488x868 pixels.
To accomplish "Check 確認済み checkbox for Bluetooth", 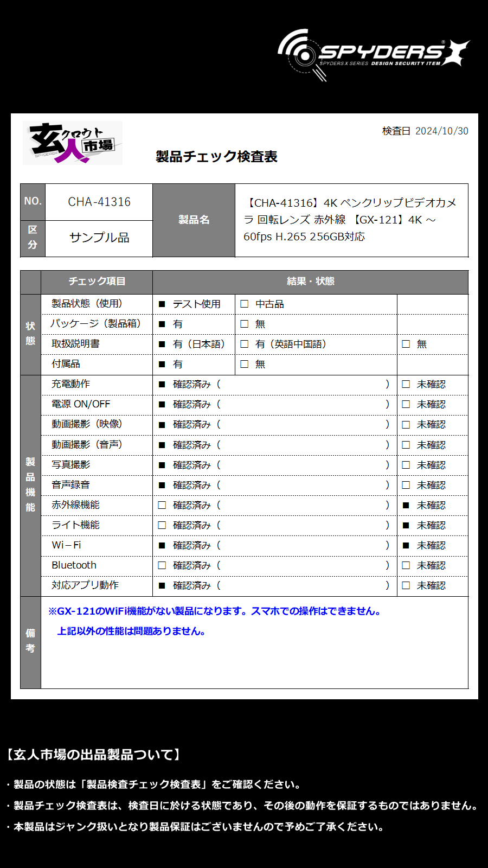I will click(x=162, y=565).
